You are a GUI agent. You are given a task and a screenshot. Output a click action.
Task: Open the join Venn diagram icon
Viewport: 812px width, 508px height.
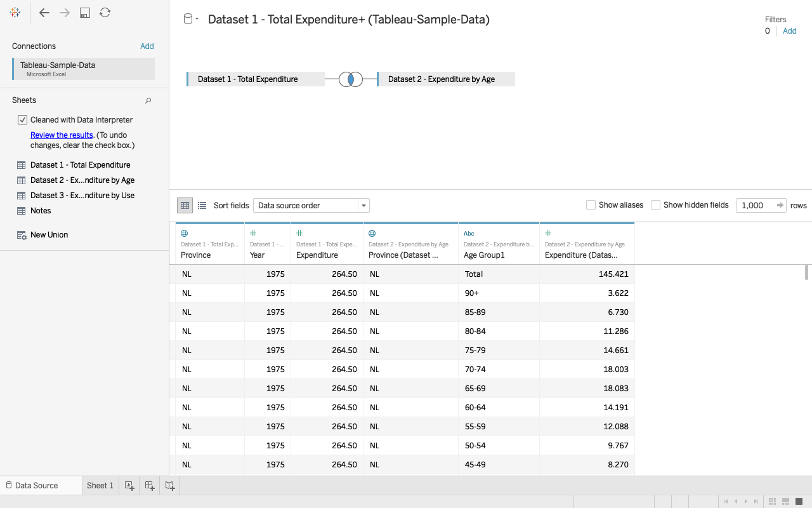(x=351, y=79)
